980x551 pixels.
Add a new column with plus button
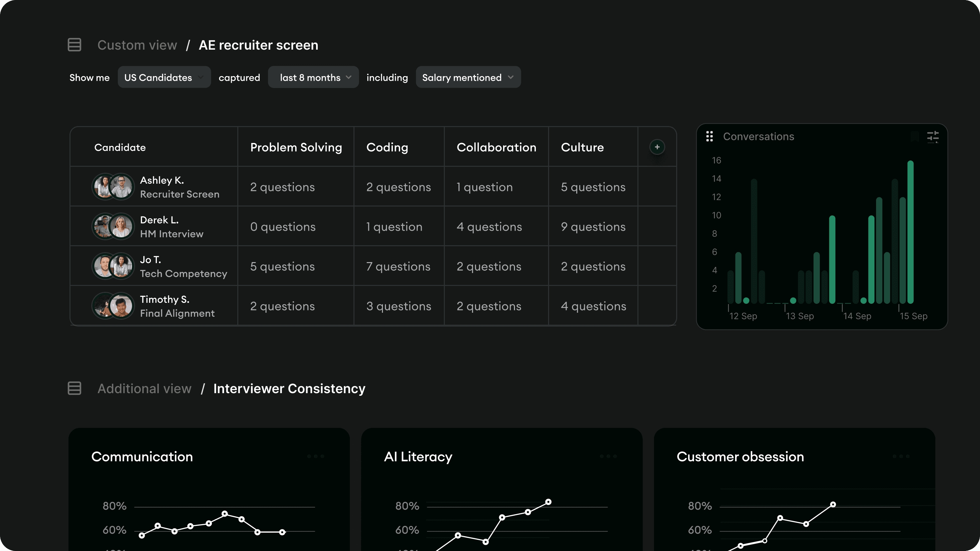click(x=657, y=147)
